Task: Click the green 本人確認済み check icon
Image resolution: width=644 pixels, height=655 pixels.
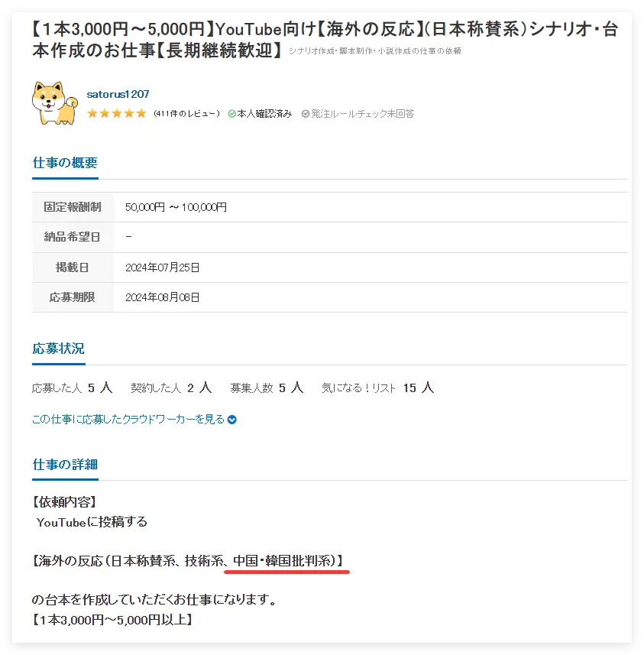Action: pos(231,114)
